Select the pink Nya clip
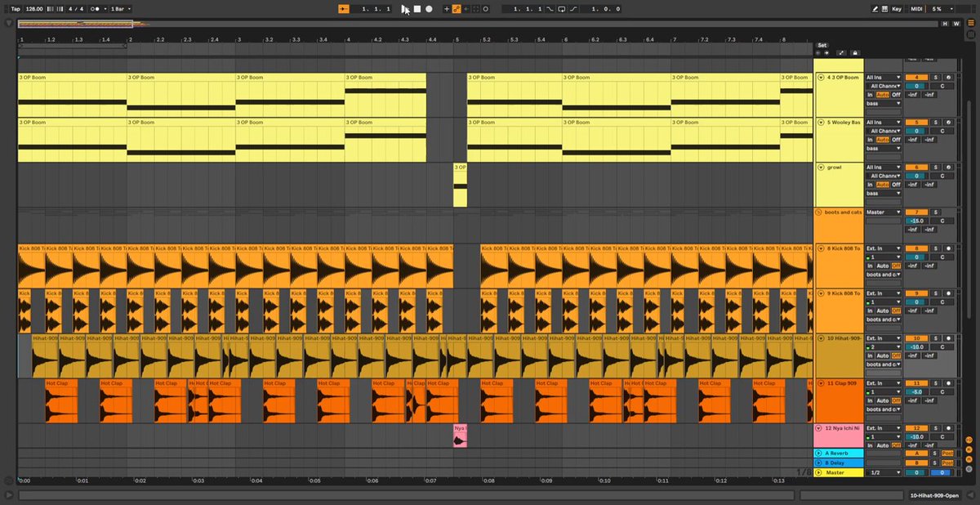Viewport: 980px width, 505px height. point(460,436)
